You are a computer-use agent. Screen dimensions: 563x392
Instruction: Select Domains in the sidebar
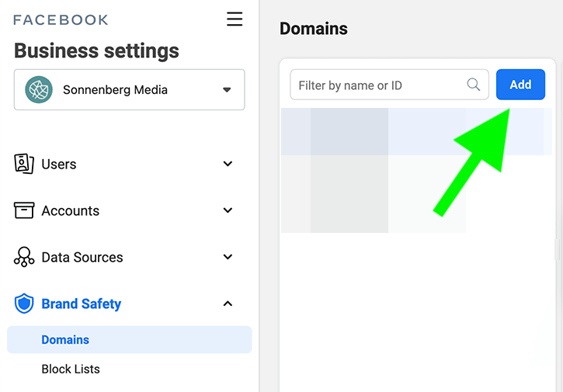[x=129, y=339]
